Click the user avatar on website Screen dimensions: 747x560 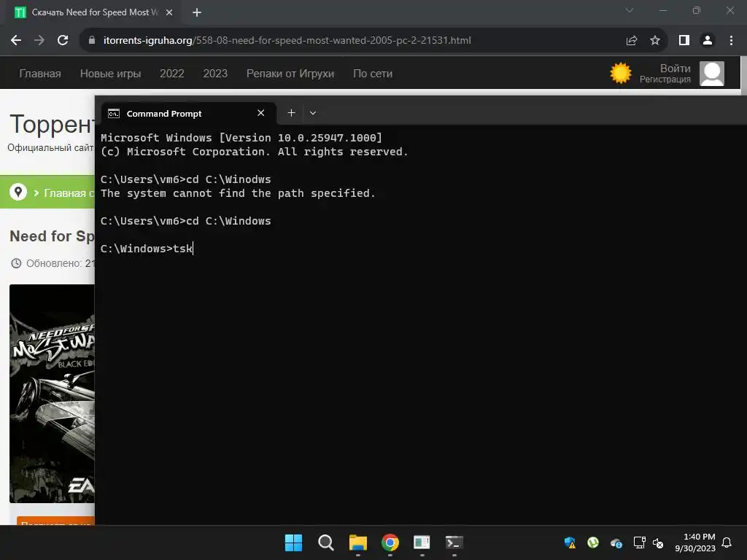coord(712,74)
